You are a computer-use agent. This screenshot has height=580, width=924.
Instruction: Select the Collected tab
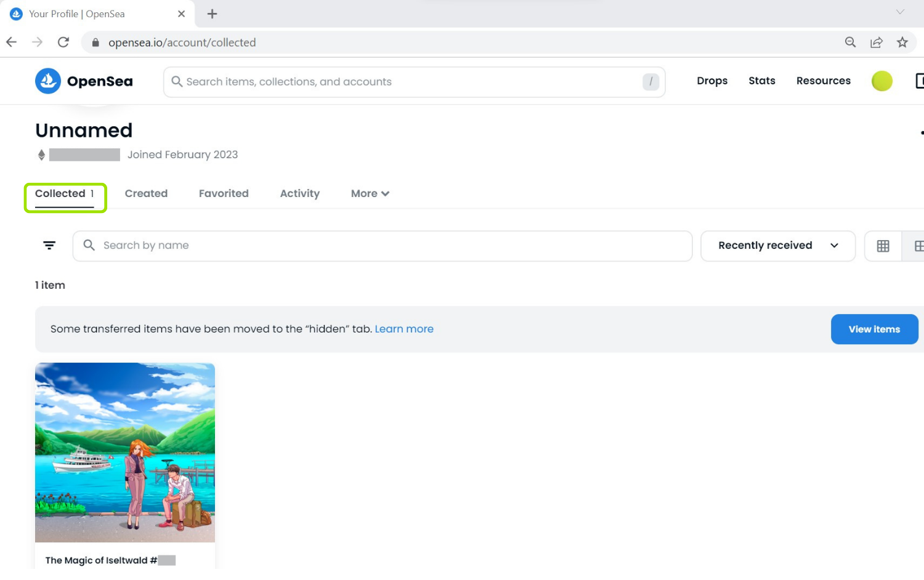(x=65, y=193)
